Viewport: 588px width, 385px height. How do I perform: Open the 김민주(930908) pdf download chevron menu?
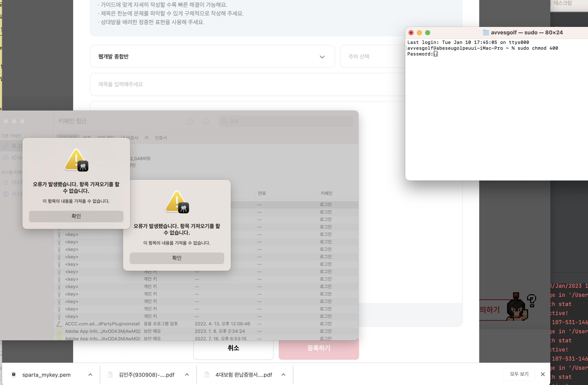(x=187, y=375)
